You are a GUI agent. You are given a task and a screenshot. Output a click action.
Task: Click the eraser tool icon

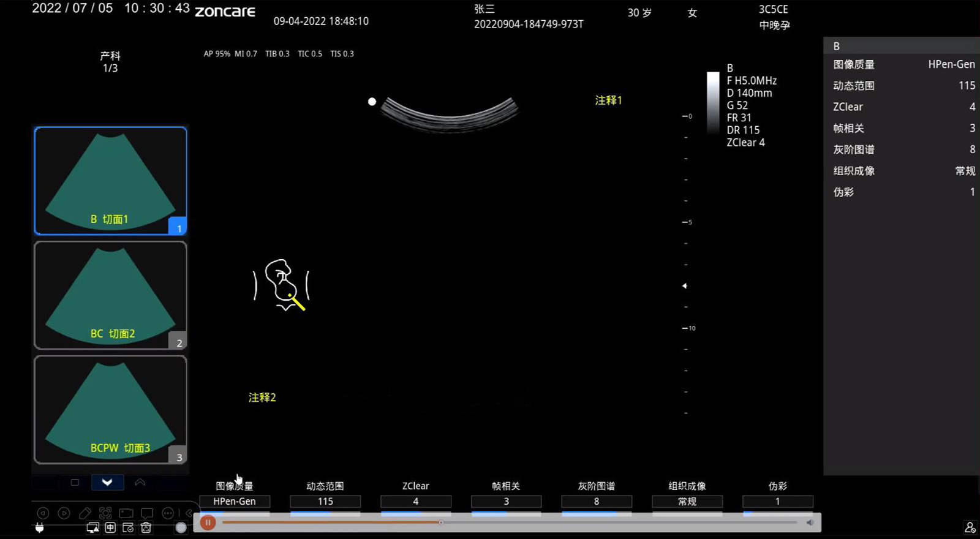pos(85,513)
